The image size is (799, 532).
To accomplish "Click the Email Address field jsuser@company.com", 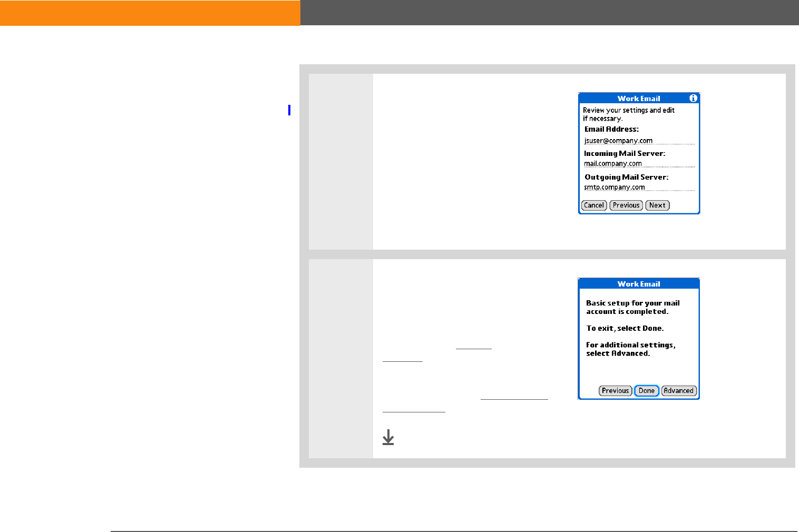I will 639,141.
